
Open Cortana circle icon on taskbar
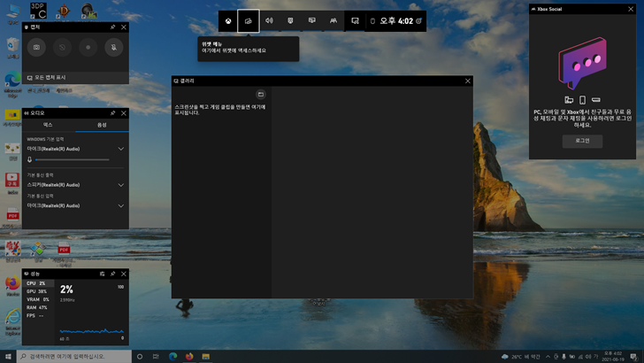point(140,357)
